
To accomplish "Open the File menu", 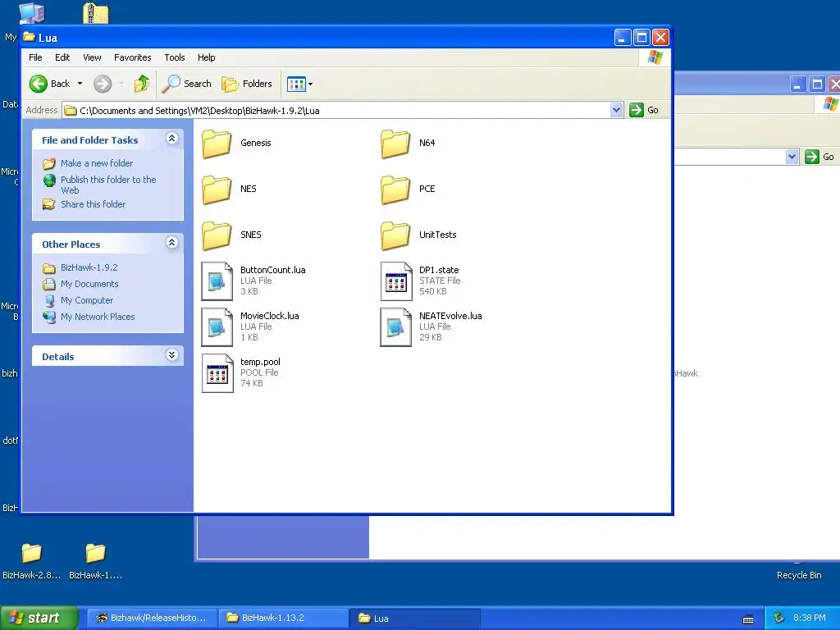I will coord(35,57).
